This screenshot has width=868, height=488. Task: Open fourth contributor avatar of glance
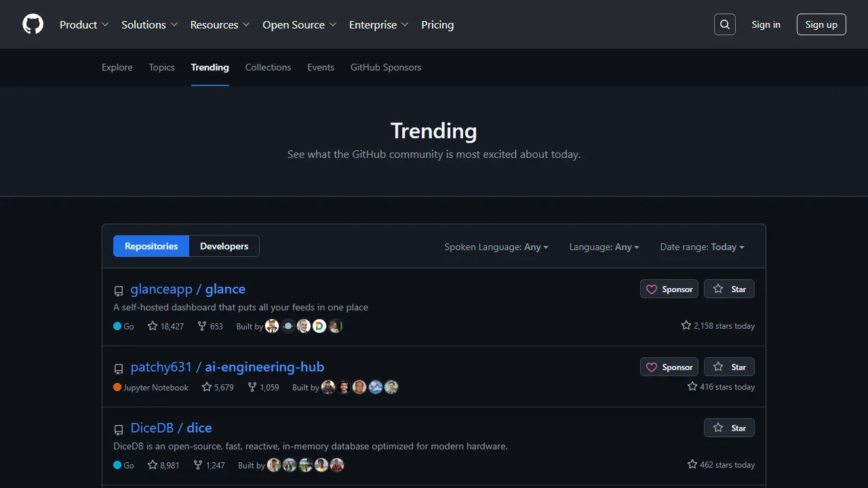coord(319,326)
